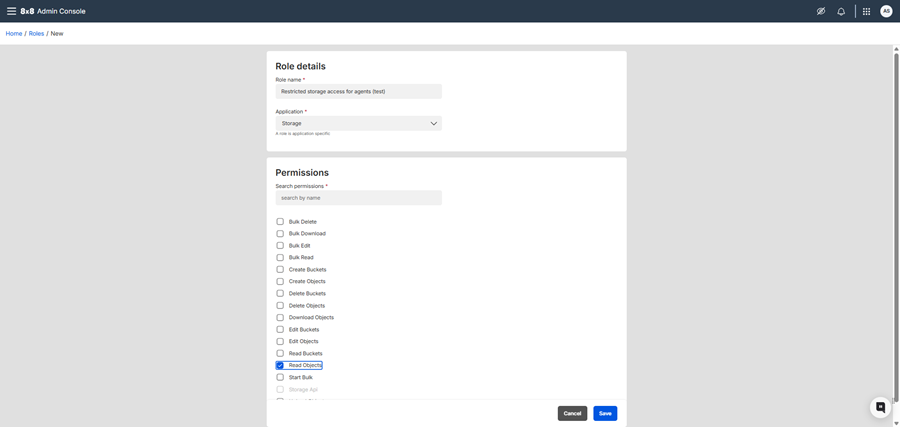Viewport: 900px width, 427px height.
Task: Click the crossed-out eye visibility icon
Action: coord(821,11)
